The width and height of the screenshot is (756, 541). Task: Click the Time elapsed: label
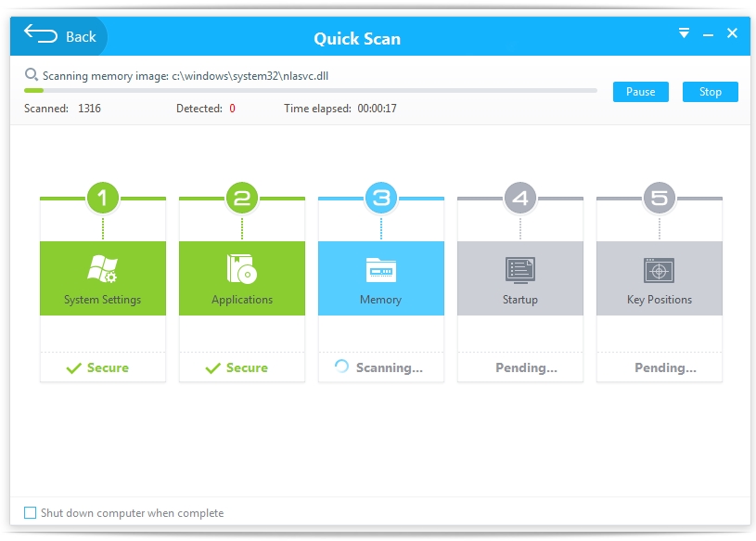click(317, 109)
